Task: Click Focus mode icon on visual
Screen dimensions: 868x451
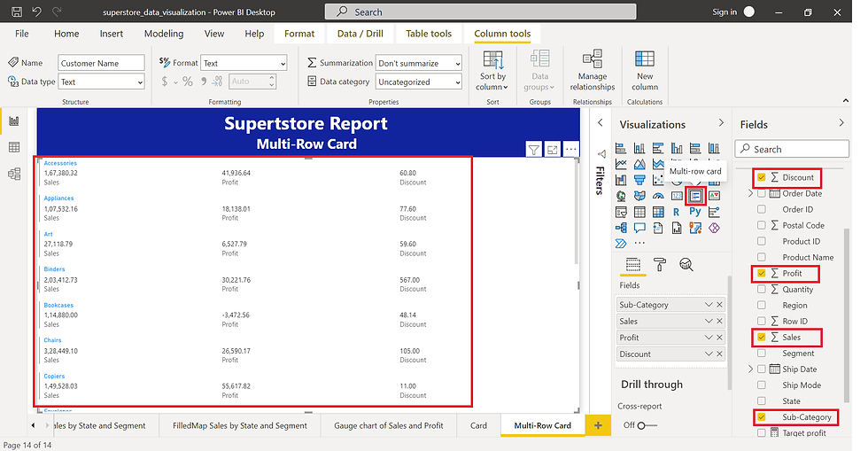Action: coord(553,150)
